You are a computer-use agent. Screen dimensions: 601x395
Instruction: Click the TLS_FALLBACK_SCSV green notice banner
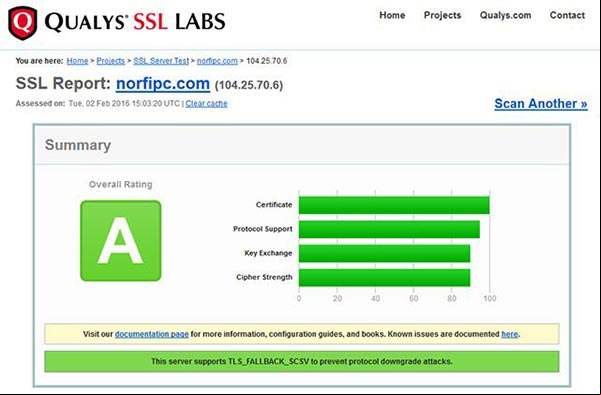click(302, 361)
